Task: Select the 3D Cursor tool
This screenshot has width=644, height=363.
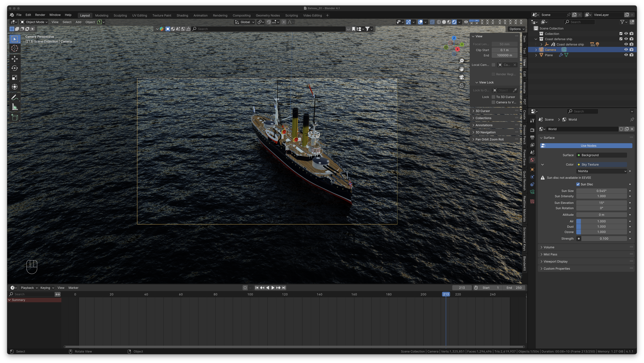Action: click(x=15, y=48)
